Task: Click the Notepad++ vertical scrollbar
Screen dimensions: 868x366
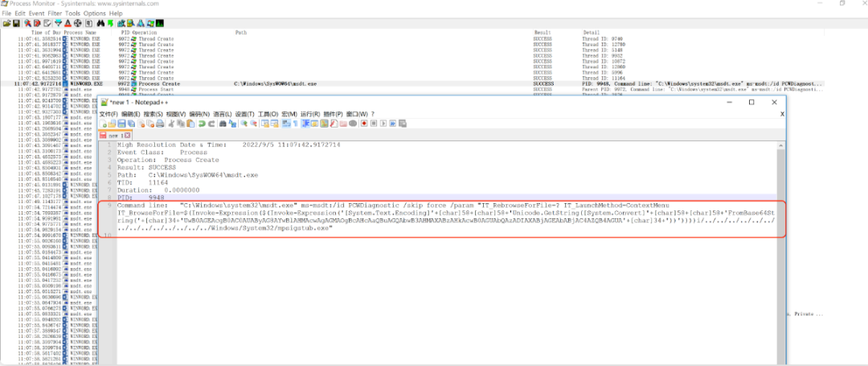Action: point(781,254)
